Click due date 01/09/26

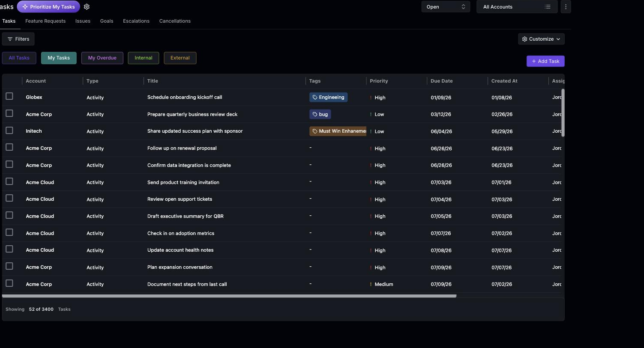coord(441,98)
